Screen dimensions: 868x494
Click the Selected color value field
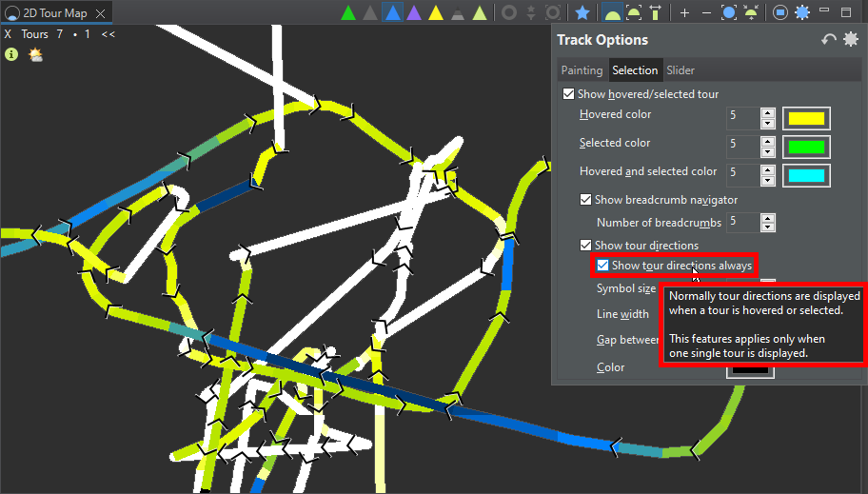click(743, 147)
